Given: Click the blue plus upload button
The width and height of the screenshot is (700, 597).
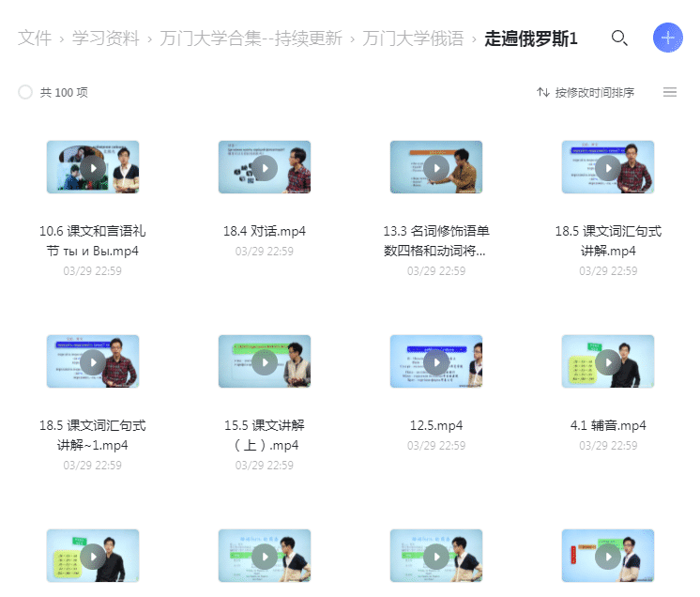Looking at the screenshot, I should (x=668, y=38).
